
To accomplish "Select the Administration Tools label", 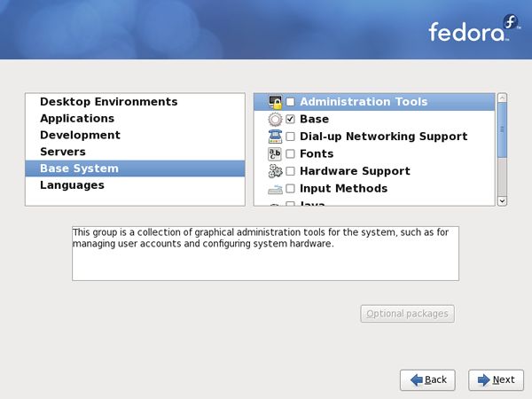I will (364, 102).
